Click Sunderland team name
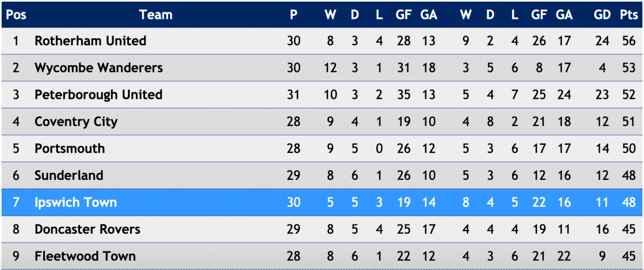The image size is (644, 270). 69,175
